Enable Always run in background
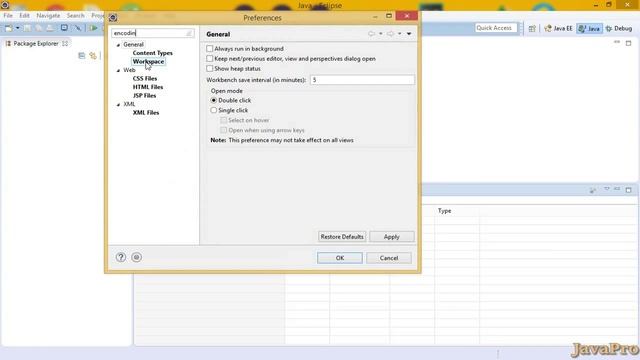Screen dimensions: 640x360 pyautogui.click(x=210, y=49)
